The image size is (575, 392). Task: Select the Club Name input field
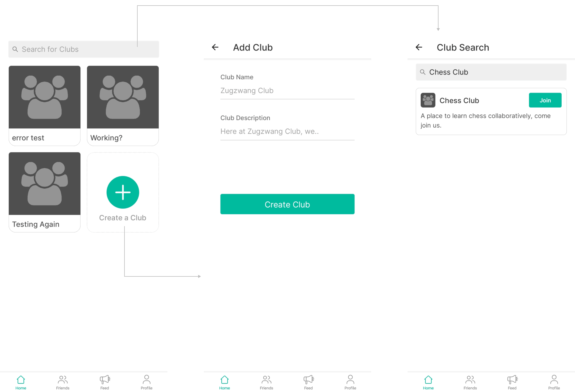[287, 90]
